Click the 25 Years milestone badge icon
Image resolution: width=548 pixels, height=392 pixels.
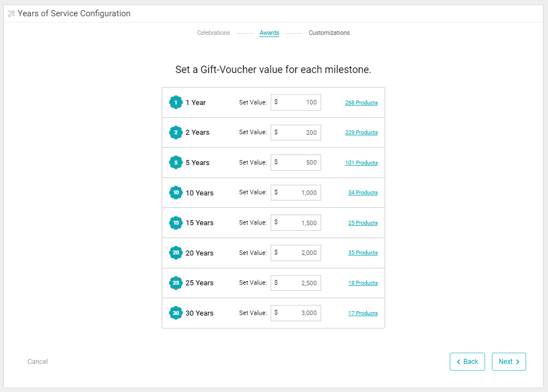176,282
